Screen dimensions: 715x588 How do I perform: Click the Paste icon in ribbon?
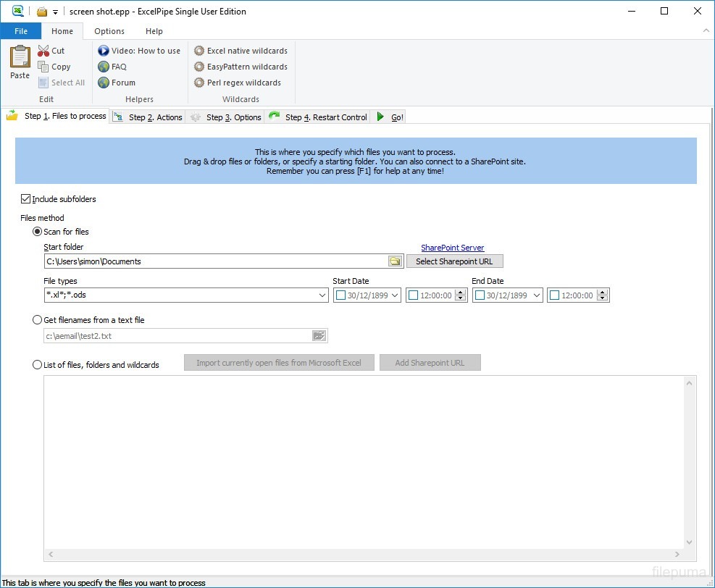click(20, 58)
